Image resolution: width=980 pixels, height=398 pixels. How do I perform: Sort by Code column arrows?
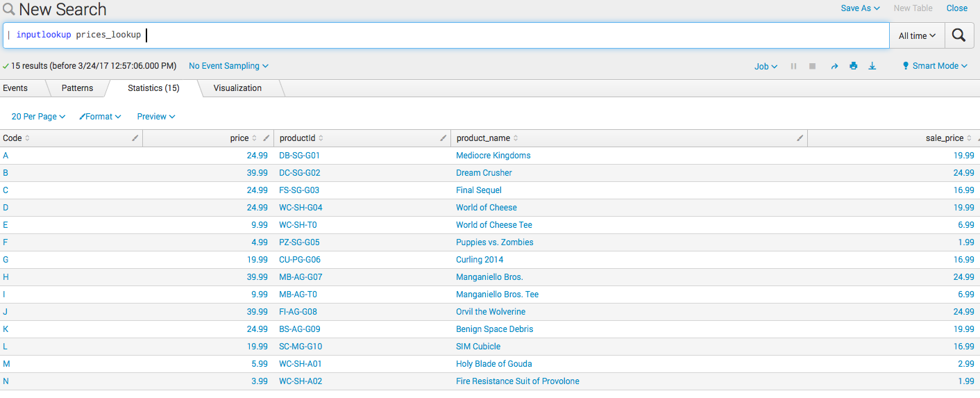[27, 138]
